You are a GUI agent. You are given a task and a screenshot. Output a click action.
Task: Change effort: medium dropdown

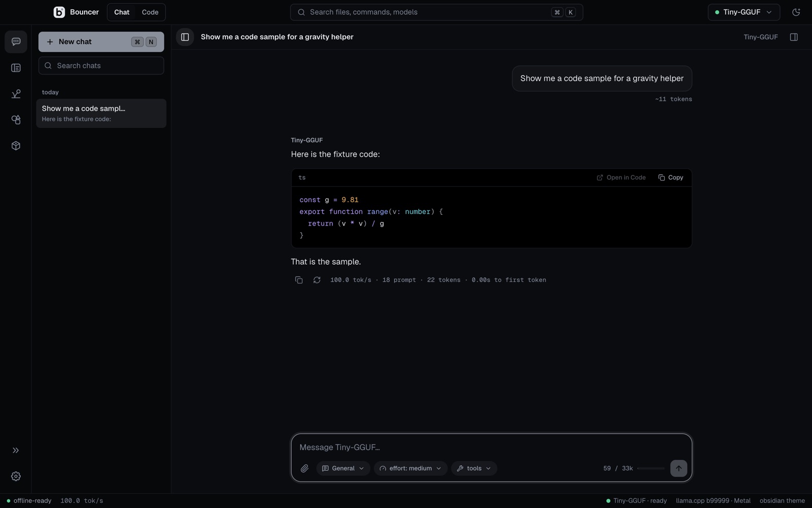(x=411, y=468)
